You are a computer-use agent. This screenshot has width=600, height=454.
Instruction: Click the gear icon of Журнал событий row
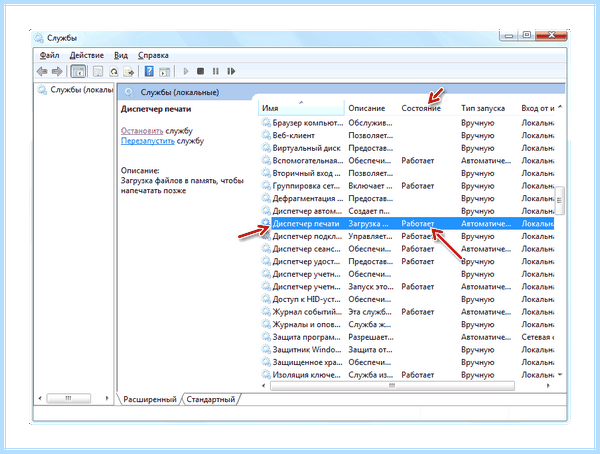click(266, 312)
